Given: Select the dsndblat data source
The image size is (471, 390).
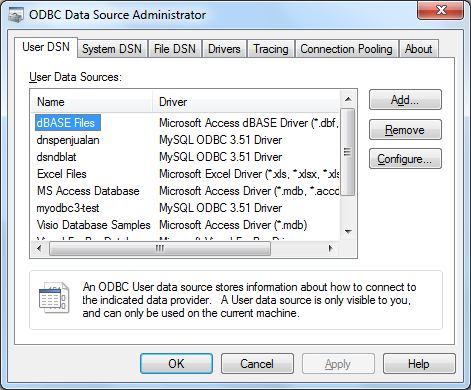Looking at the screenshot, I should coord(56,157).
